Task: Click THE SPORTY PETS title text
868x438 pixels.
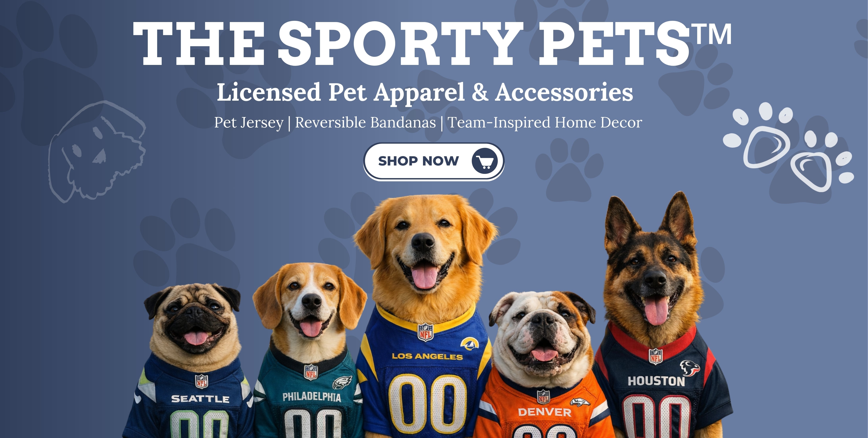Action: click(411, 43)
